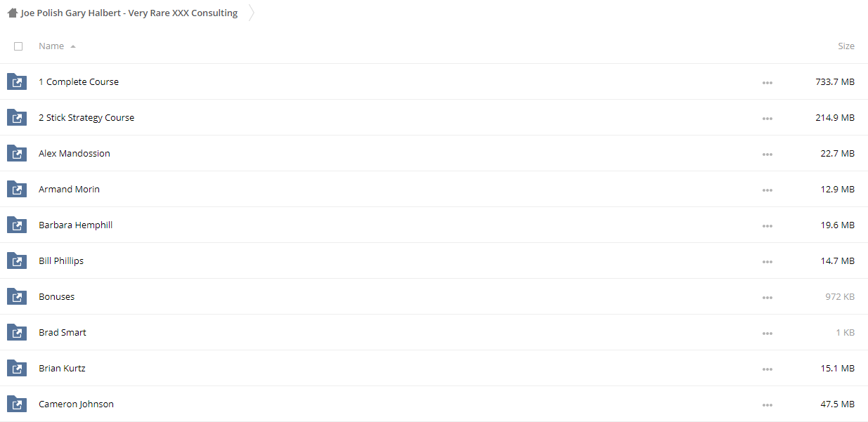The image size is (868, 422).
Task: Open the Brian Kurtz folder
Action: pyautogui.click(x=62, y=368)
